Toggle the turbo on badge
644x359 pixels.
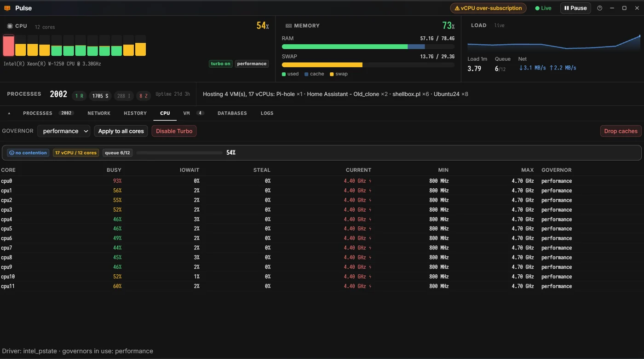pos(220,64)
